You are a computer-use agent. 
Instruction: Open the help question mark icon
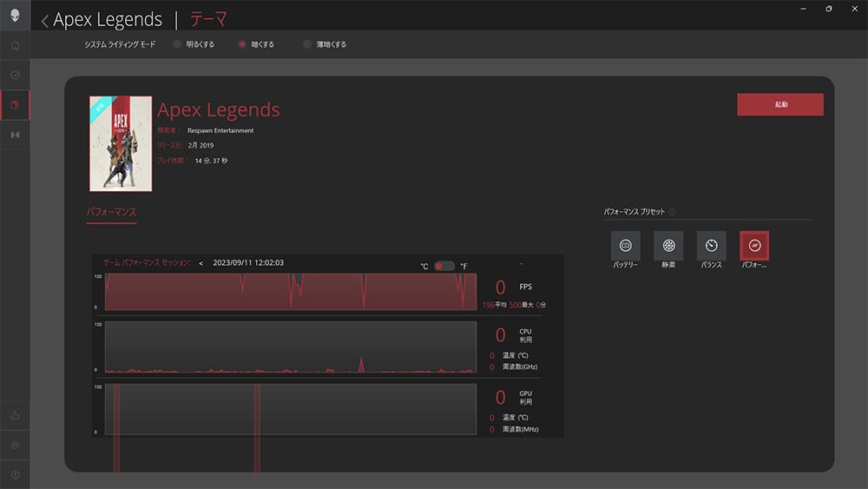coord(15,474)
